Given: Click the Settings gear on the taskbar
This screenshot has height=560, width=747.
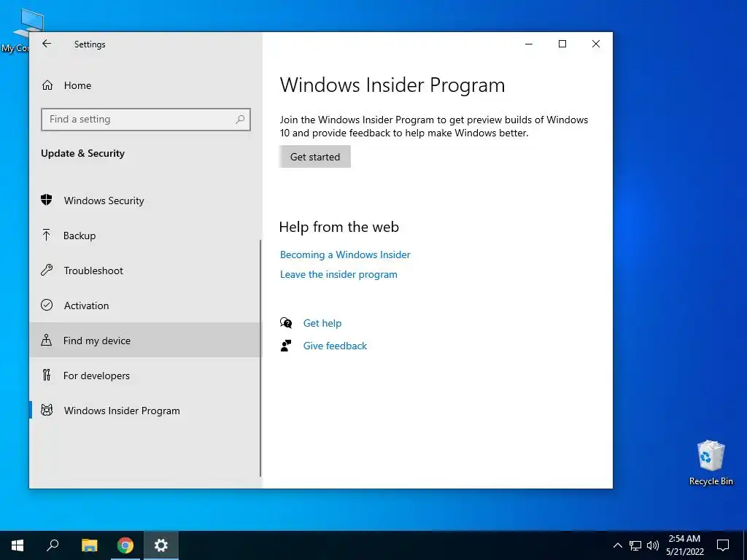Looking at the screenshot, I should click(x=161, y=545).
